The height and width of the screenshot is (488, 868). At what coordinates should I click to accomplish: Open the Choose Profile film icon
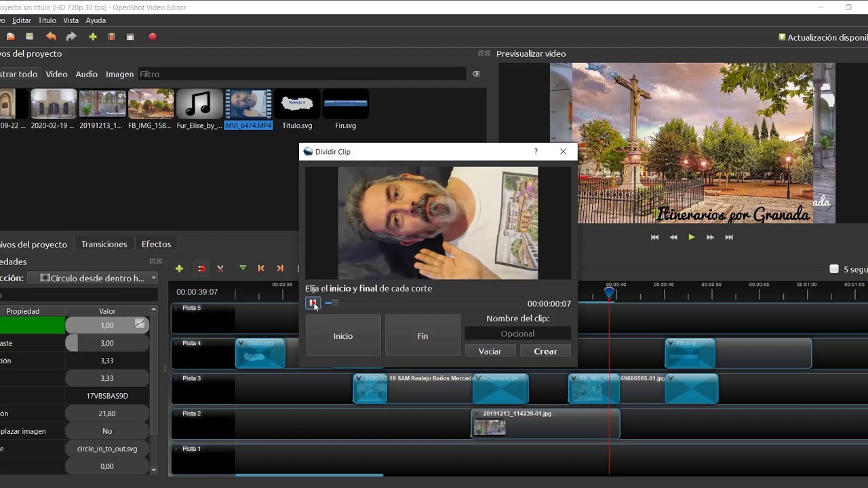(x=112, y=37)
